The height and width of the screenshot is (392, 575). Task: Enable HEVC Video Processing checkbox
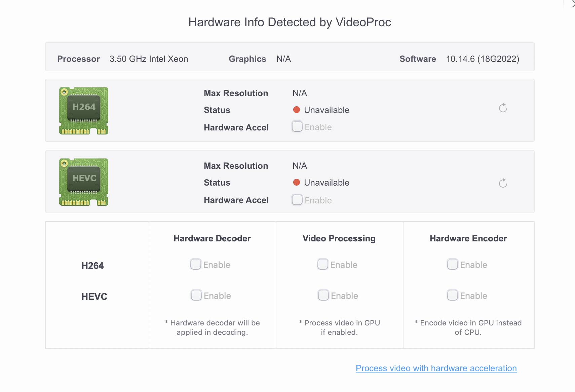pyautogui.click(x=323, y=295)
